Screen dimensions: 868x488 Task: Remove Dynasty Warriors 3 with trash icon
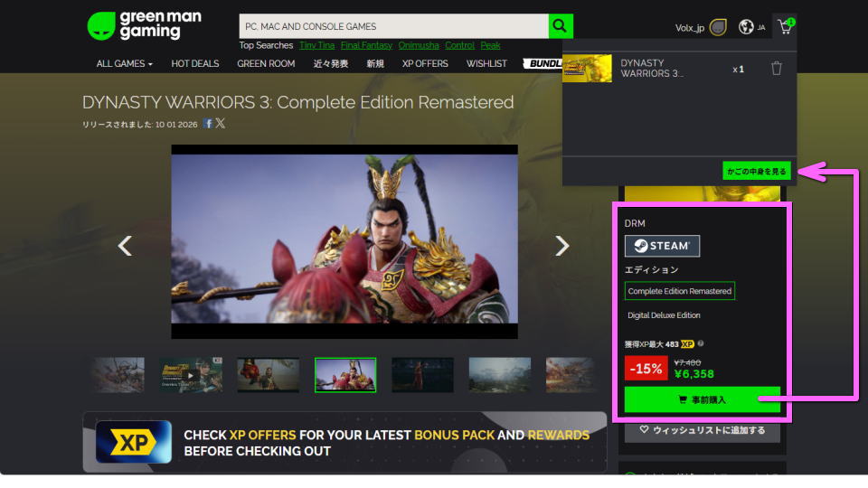point(776,69)
